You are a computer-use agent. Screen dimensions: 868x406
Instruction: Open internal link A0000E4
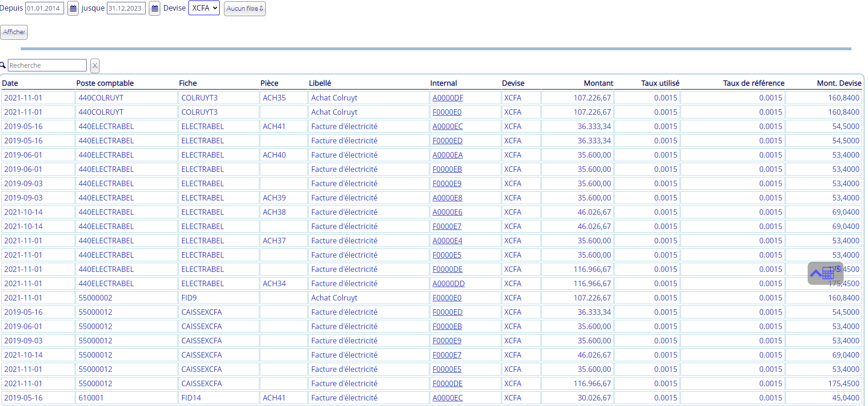[x=447, y=241]
